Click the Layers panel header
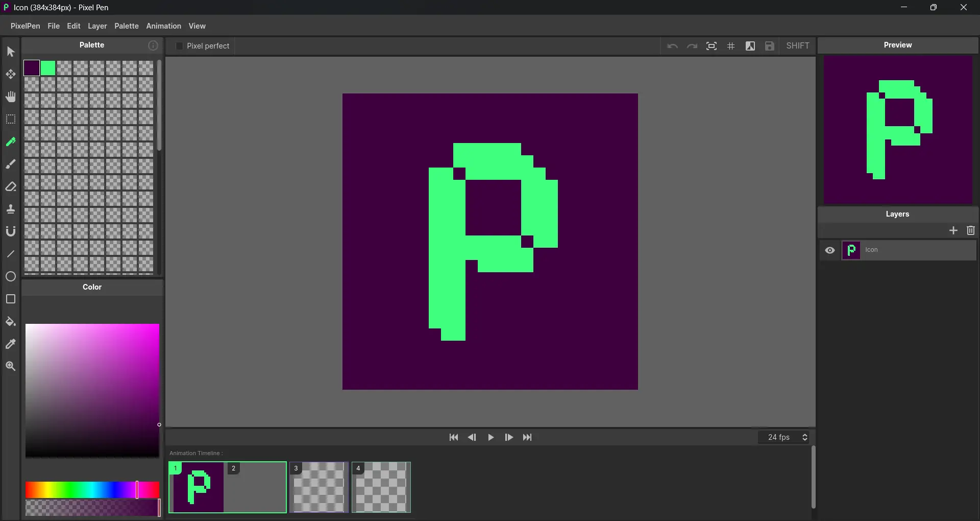Screen dimensions: 980x521 898,214
